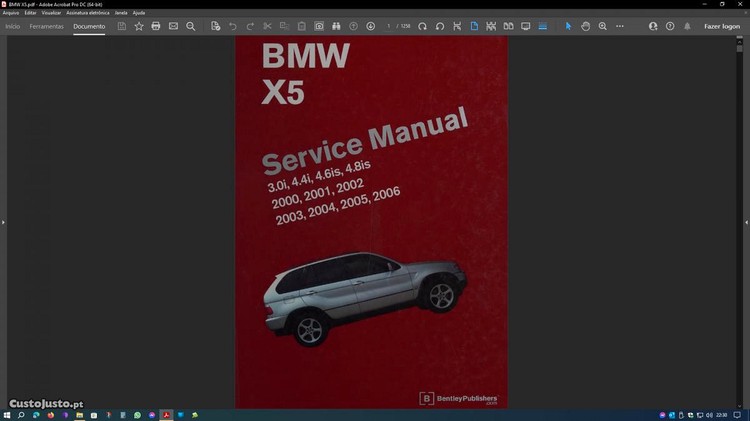This screenshot has height=421, width=750.
Task: Bookmark file with the star icon
Action: tap(139, 26)
